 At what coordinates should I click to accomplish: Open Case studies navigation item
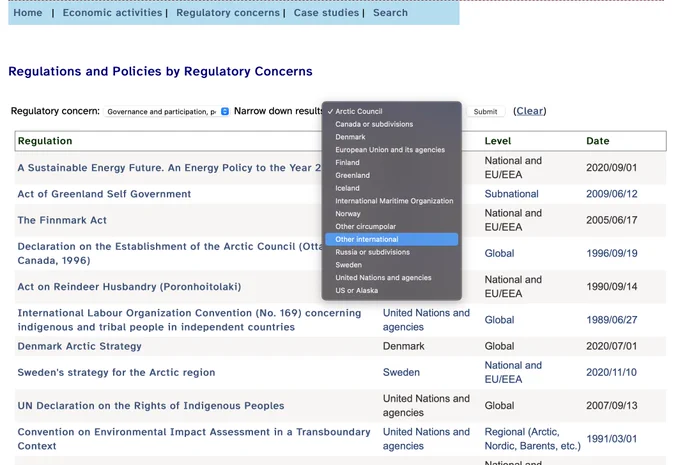coord(327,13)
